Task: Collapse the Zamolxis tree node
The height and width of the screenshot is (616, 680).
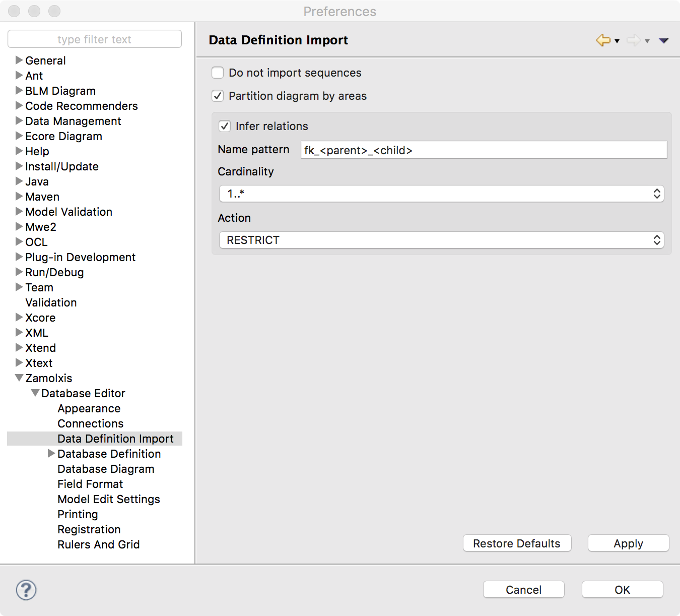Action: click(x=19, y=379)
